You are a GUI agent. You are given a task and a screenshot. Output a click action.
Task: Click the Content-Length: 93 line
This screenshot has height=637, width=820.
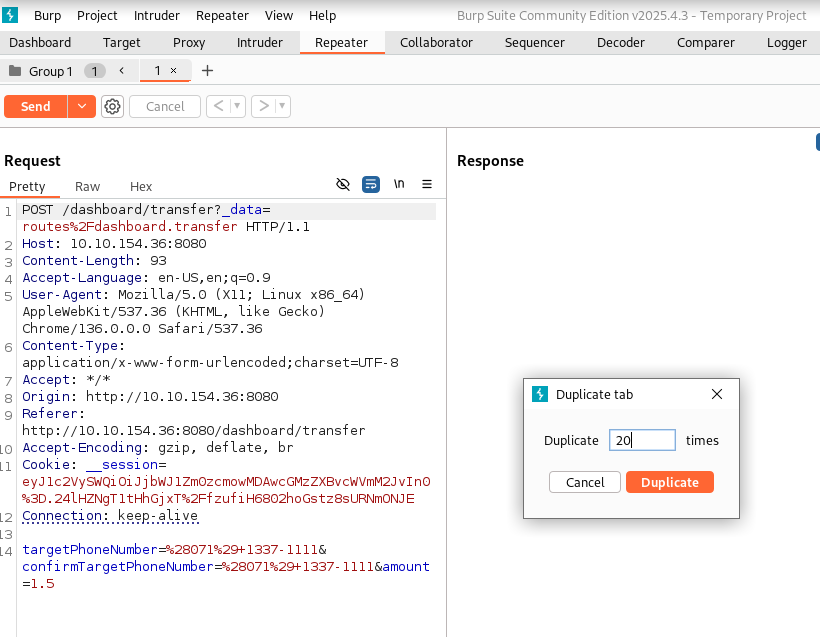(94, 260)
